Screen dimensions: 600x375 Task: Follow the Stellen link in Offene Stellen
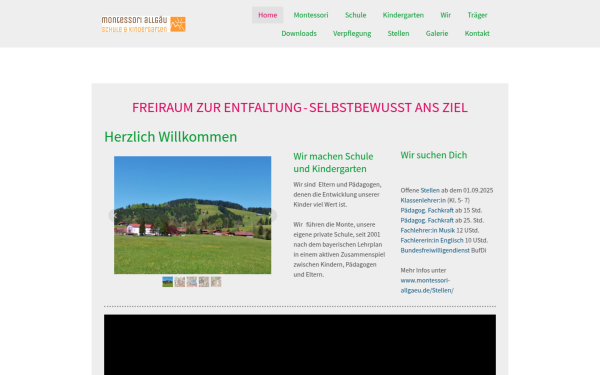430,190
